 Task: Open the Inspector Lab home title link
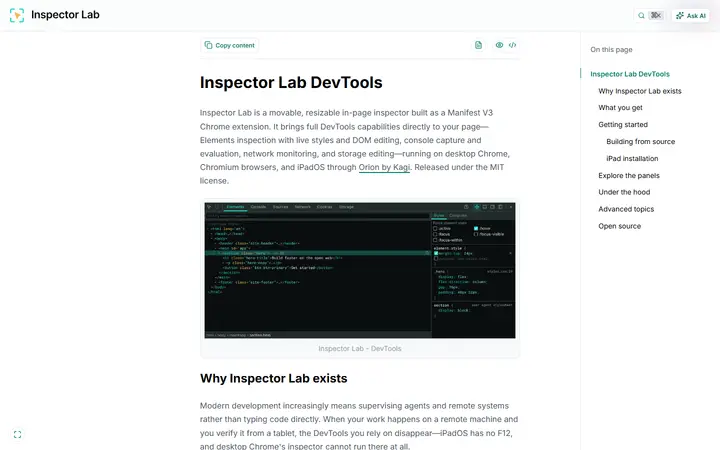(x=65, y=15)
